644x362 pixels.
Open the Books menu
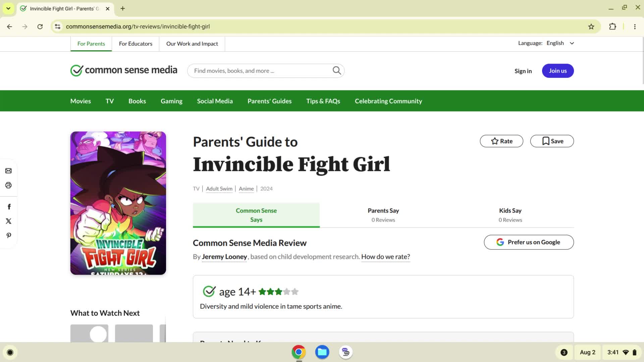pos(137,101)
